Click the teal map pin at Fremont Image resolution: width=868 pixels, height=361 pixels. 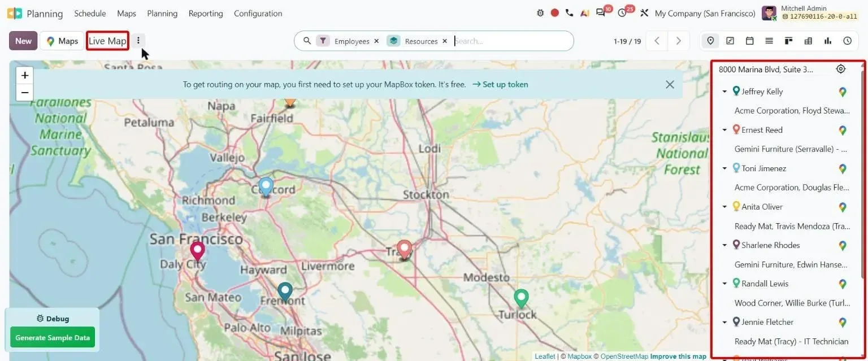coord(285,292)
